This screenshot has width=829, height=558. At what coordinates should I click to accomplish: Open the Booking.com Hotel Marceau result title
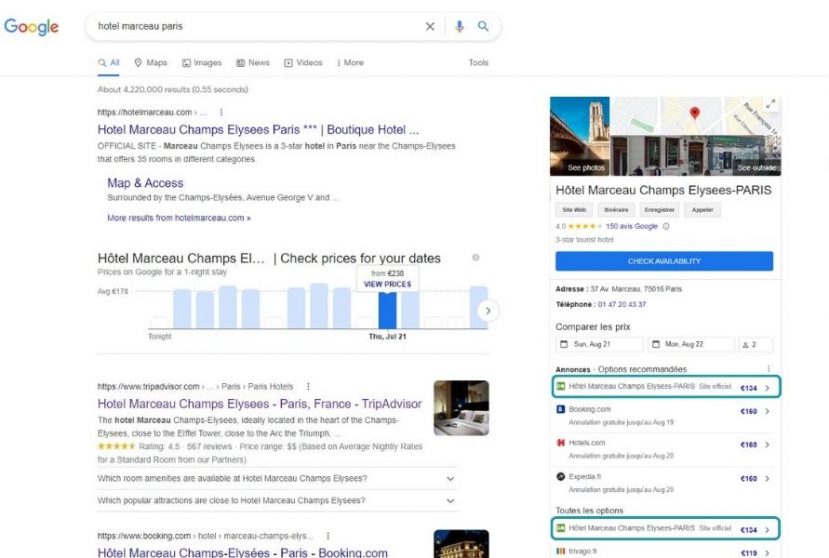(x=243, y=552)
